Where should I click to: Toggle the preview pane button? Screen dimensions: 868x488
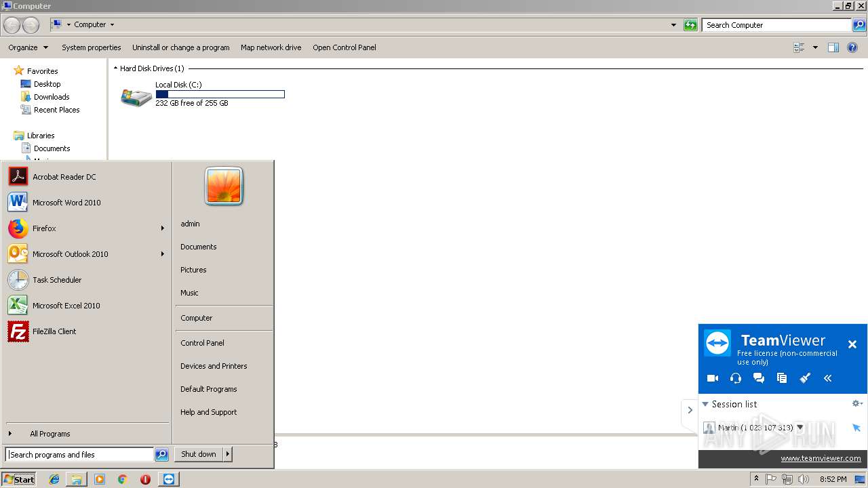coord(833,47)
